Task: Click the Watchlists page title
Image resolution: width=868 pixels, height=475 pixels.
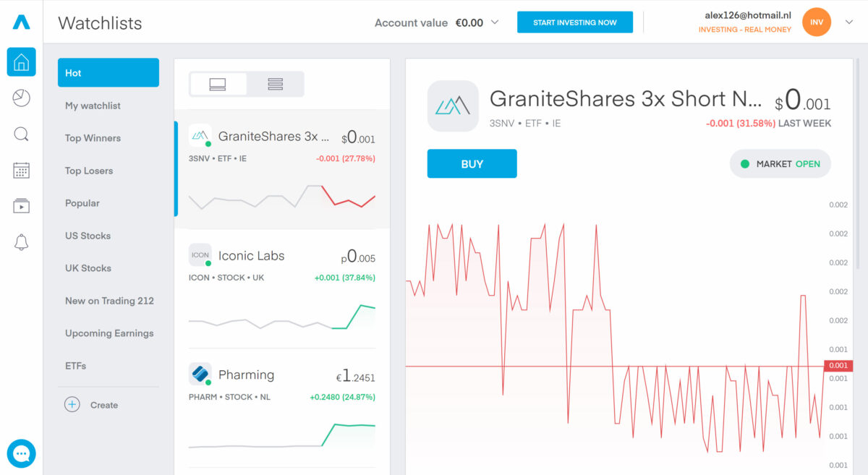Action: pyautogui.click(x=100, y=22)
